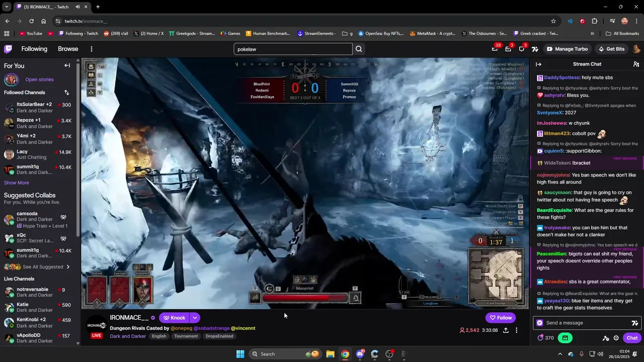Open the Games bookmark folder
Viewport: 644px width, 362px height.
tap(230, 34)
